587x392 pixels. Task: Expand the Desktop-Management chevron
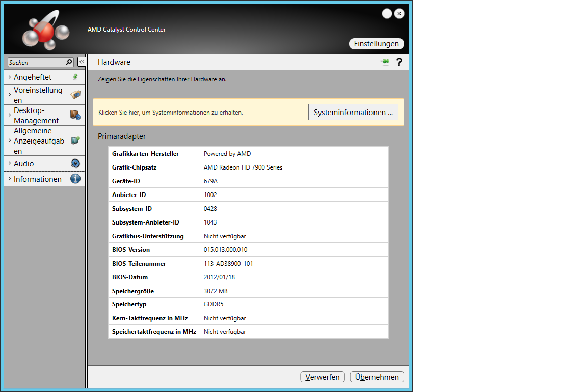tap(9, 115)
